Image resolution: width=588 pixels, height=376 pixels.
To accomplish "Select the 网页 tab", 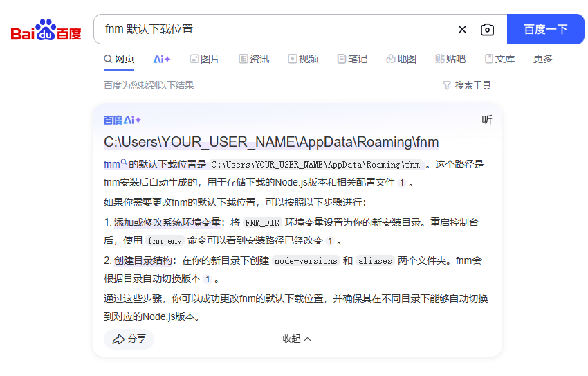I will (119, 59).
